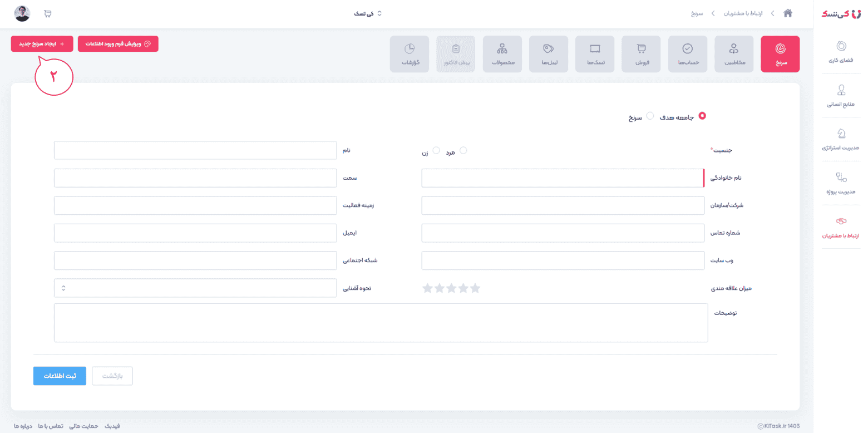Open the حساب‌ها accounts module tile
868x433 pixels.
[x=687, y=54]
